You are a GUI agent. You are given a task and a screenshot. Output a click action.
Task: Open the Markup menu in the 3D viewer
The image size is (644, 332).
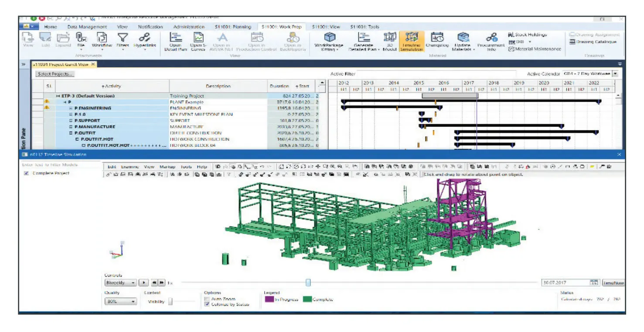tap(167, 167)
